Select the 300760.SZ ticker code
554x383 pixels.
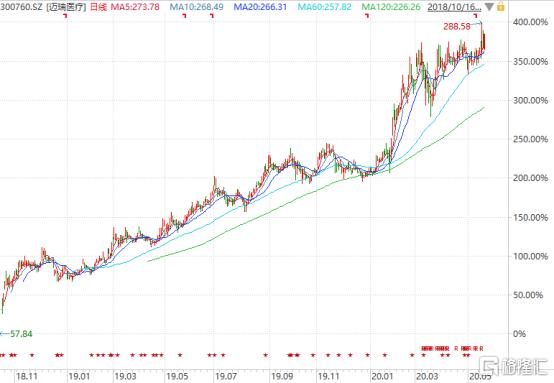tap(21, 7)
